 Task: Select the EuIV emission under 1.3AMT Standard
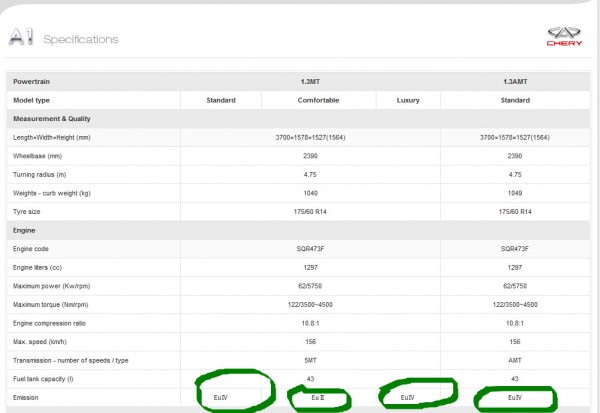pos(515,398)
